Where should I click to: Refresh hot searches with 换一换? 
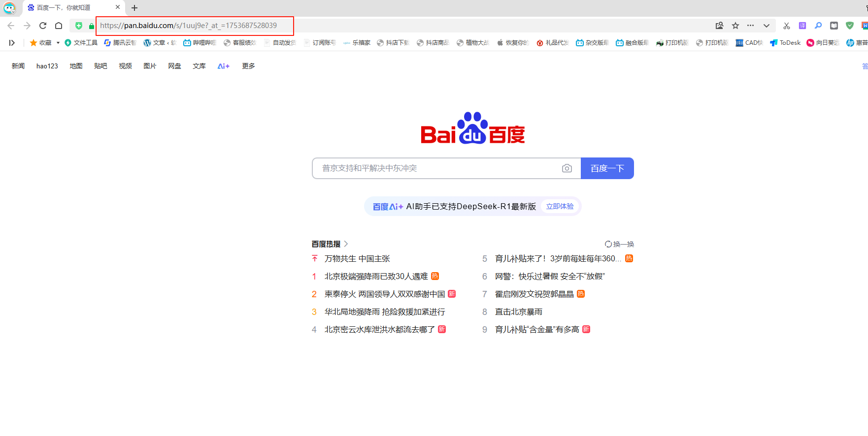pyautogui.click(x=619, y=244)
